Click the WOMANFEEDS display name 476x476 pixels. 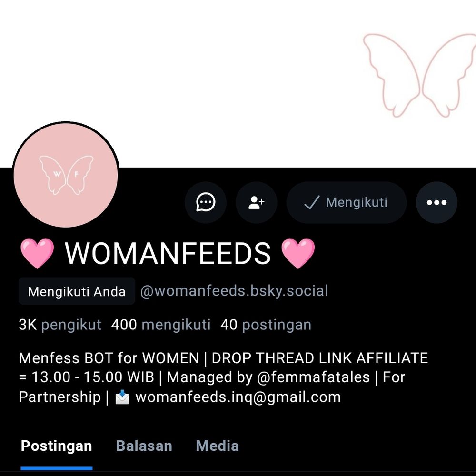click(x=168, y=254)
